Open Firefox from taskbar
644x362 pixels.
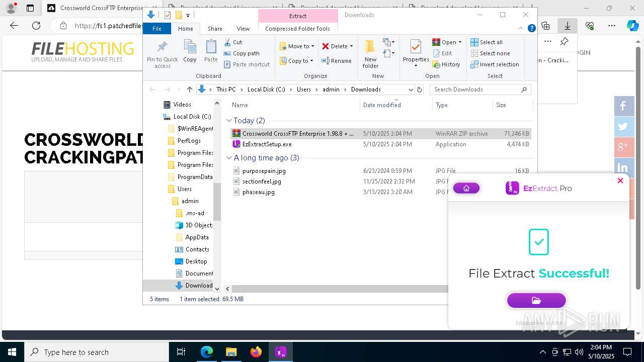256,352
